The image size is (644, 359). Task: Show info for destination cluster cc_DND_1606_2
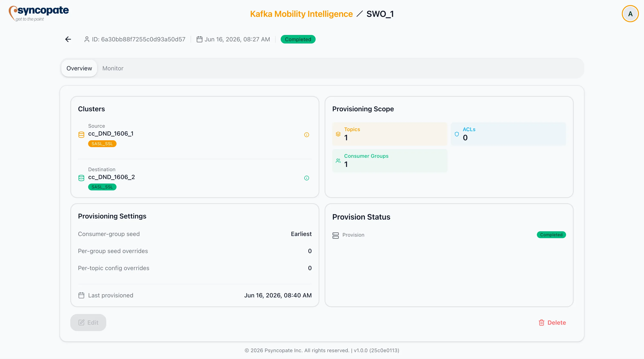click(306, 178)
